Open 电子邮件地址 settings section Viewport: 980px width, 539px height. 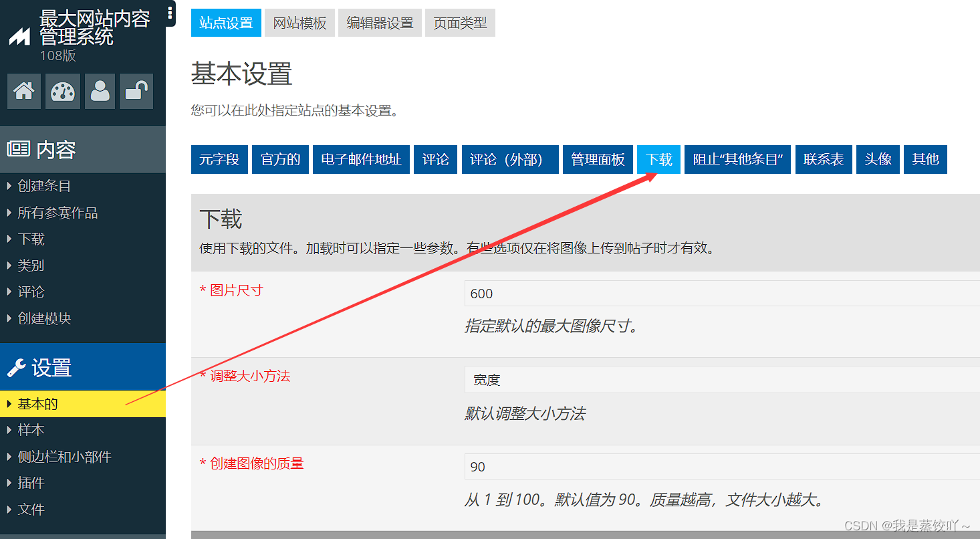point(361,159)
